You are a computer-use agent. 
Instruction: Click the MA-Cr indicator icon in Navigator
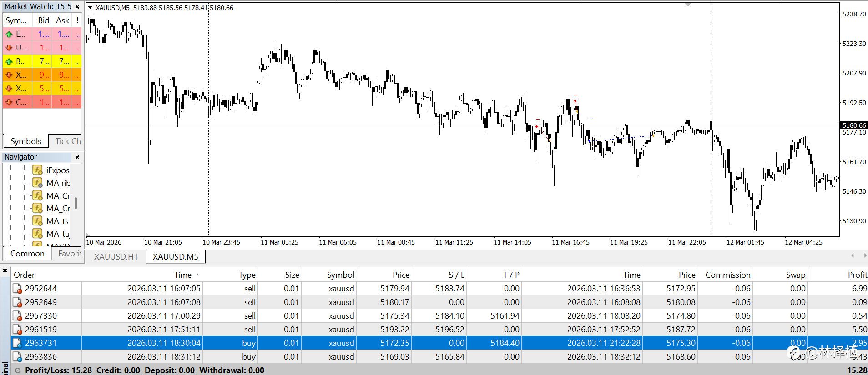[38, 196]
